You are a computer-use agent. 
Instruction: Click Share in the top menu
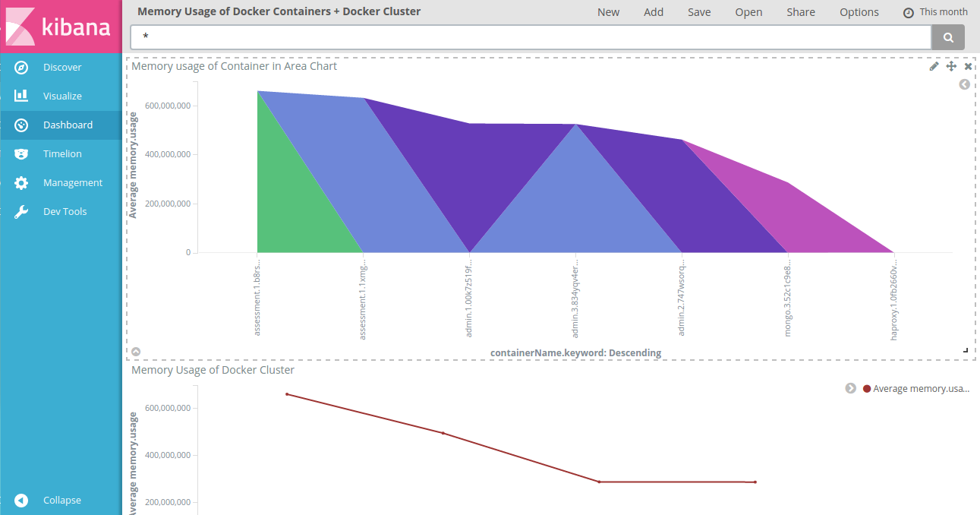801,12
